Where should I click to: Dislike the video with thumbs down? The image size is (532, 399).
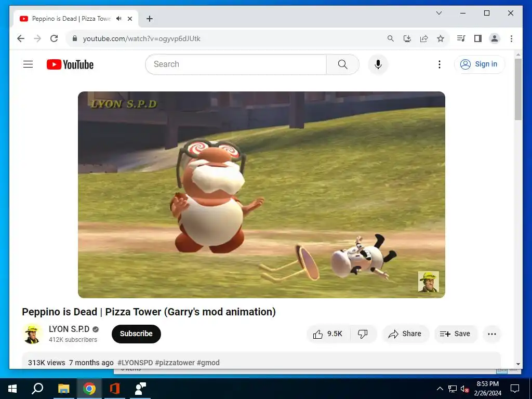[x=363, y=334]
